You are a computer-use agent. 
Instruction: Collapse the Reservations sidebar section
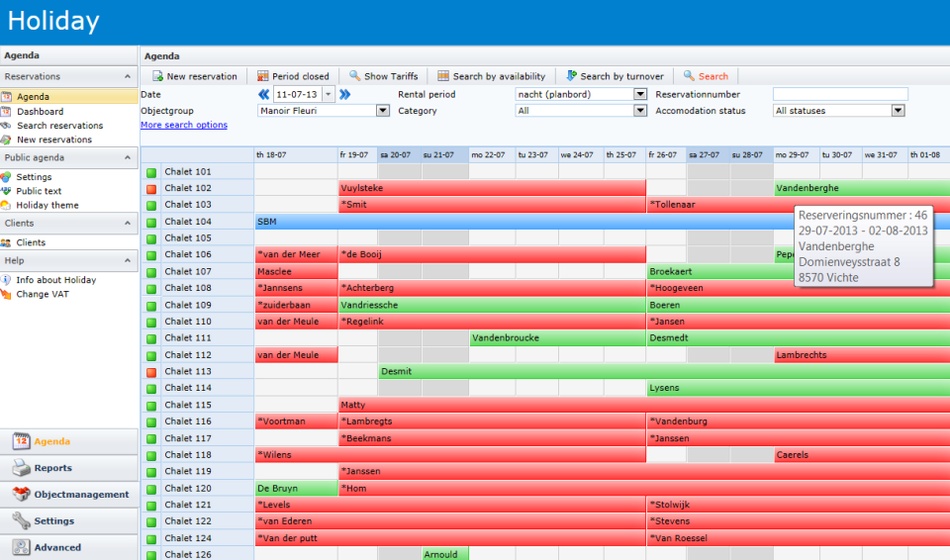pos(128,76)
